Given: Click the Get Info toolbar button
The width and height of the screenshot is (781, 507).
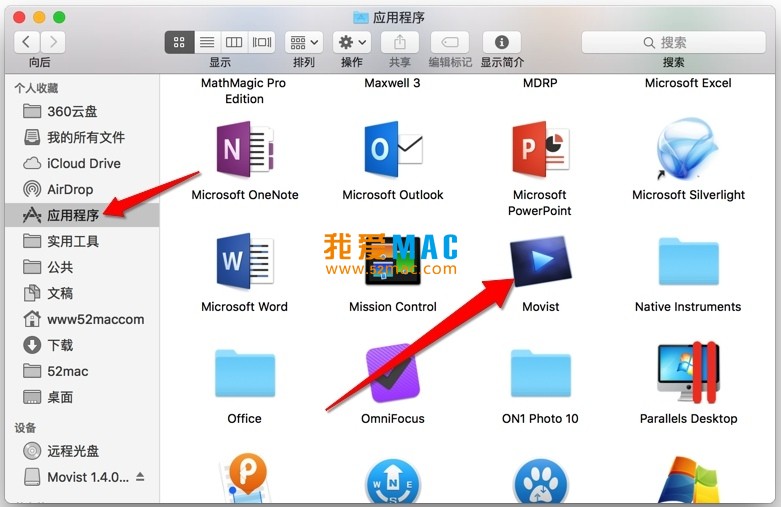Looking at the screenshot, I should pyautogui.click(x=501, y=42).
